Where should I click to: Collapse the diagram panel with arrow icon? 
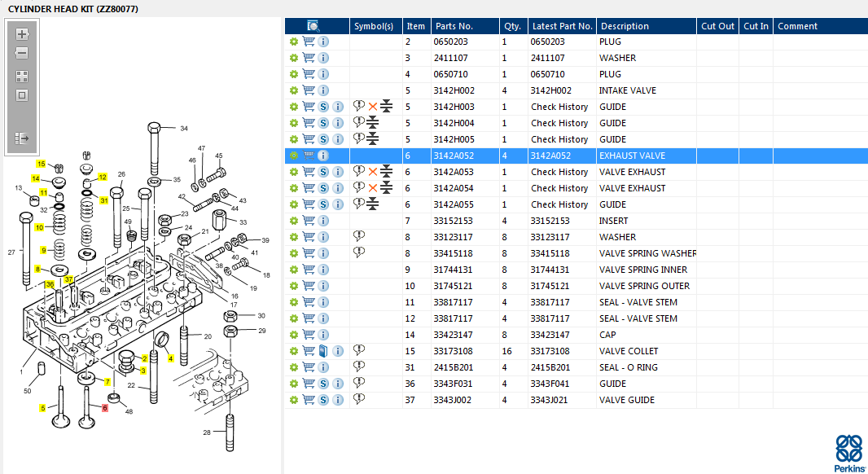(22, 138)
